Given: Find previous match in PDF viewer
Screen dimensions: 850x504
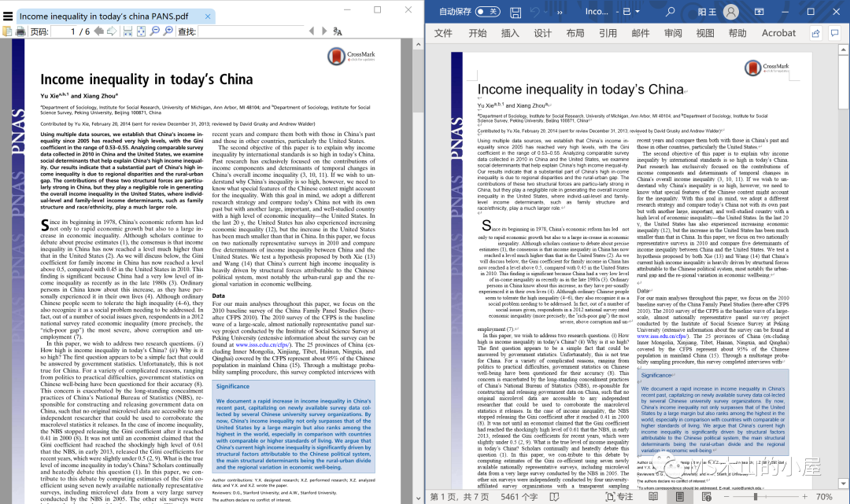Looking at the screenshot, I should tap(311, 31).
